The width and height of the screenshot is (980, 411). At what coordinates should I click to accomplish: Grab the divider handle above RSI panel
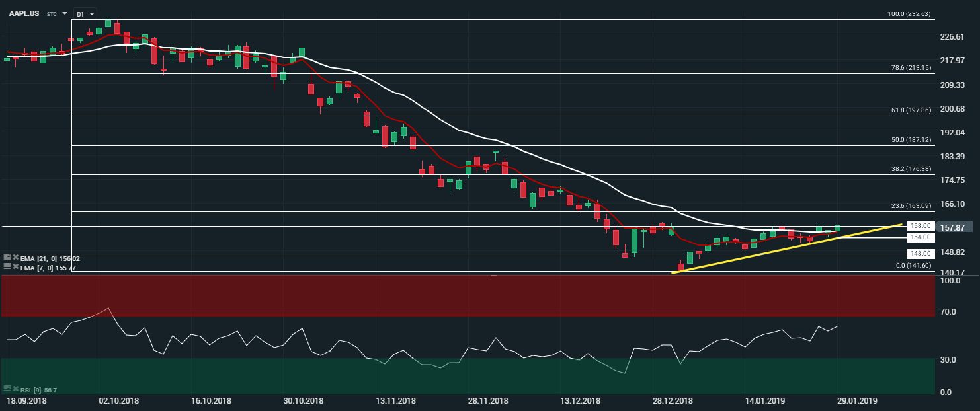pos(493,275)
